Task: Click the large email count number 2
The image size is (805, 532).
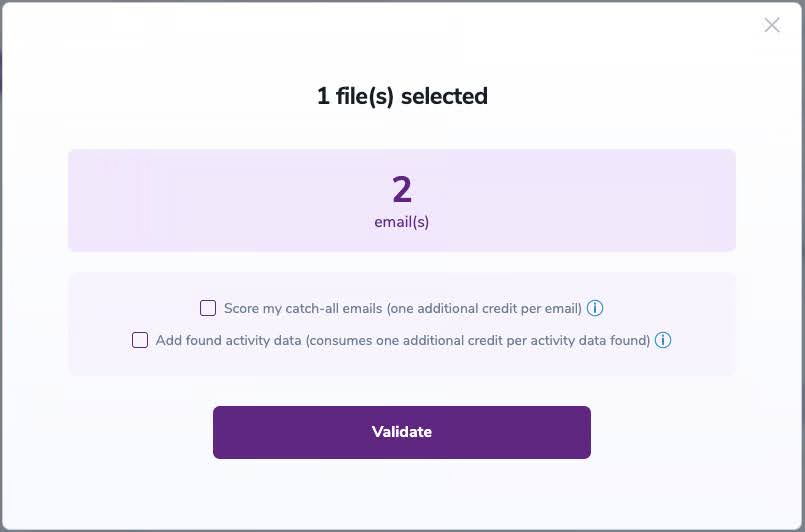Action: 402,189
